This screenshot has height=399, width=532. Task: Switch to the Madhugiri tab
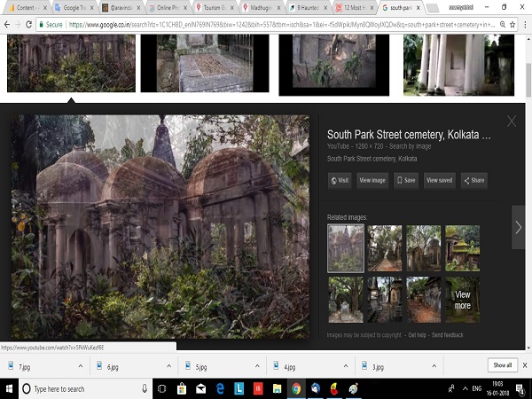(262, 7)
